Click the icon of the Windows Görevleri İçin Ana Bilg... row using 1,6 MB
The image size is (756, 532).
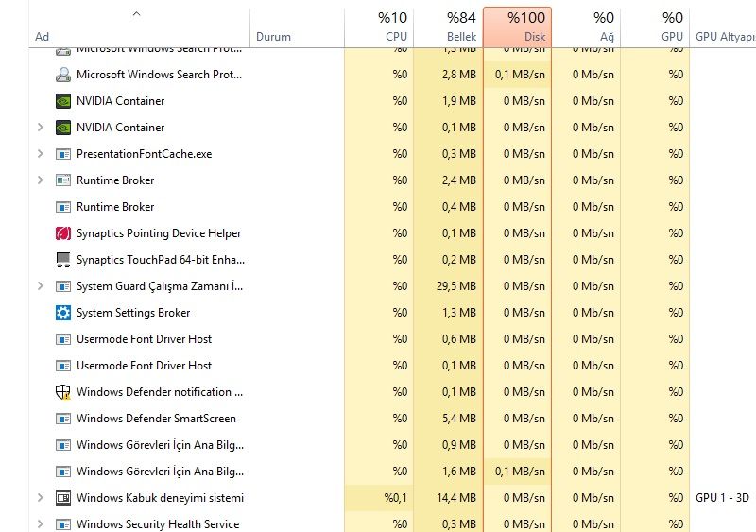(63, 472)
